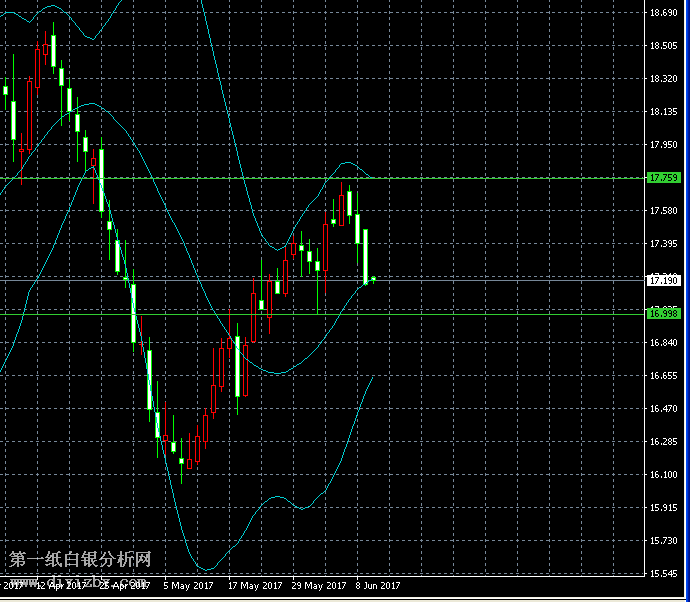
Task: Click the 18.690 price axis label
Action: pos(664,13)
